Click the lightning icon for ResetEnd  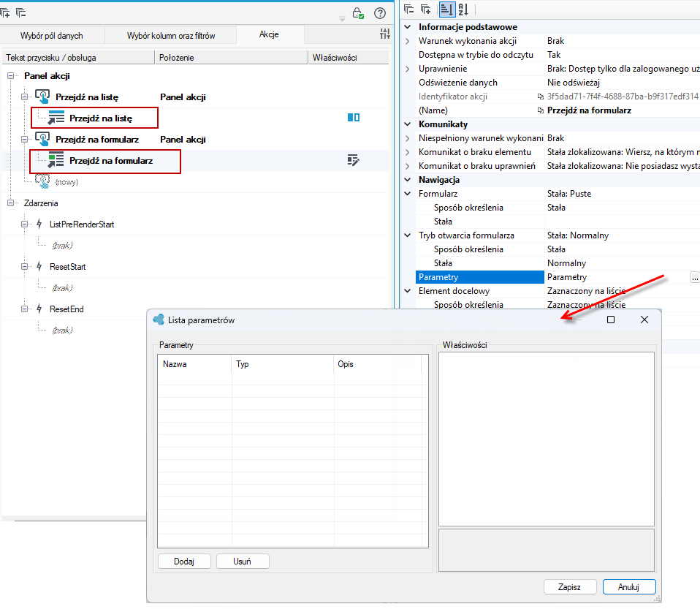click(39, 309)
